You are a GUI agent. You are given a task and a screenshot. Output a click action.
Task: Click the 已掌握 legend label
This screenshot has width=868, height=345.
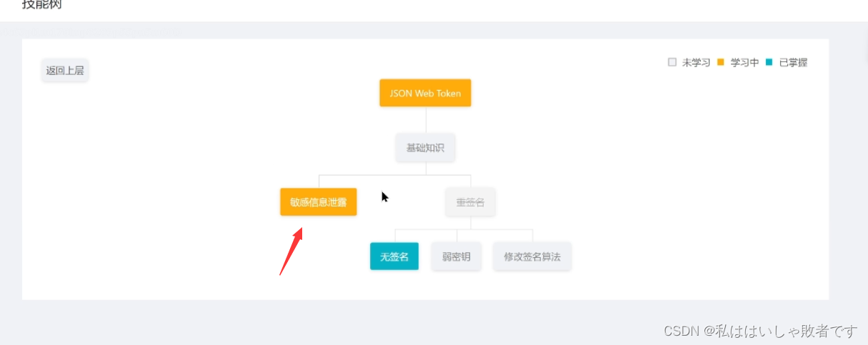coord(793,63)
